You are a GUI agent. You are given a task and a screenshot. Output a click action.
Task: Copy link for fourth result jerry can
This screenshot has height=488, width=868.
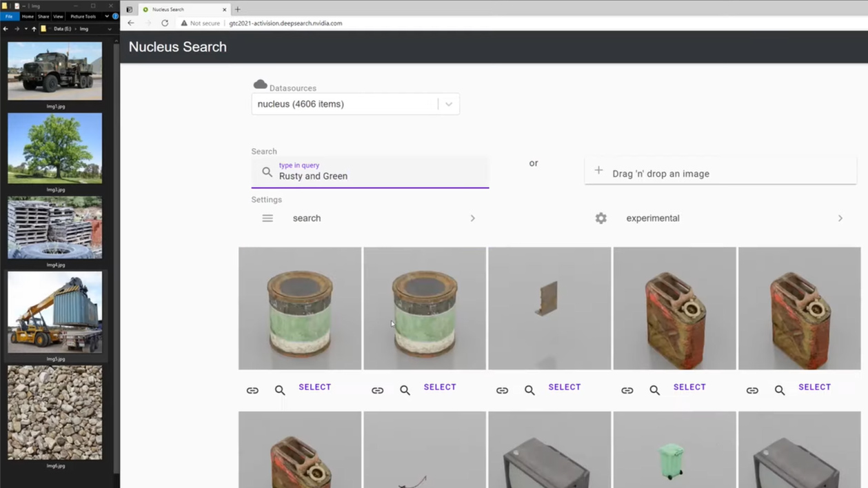(x=627, y=390)
